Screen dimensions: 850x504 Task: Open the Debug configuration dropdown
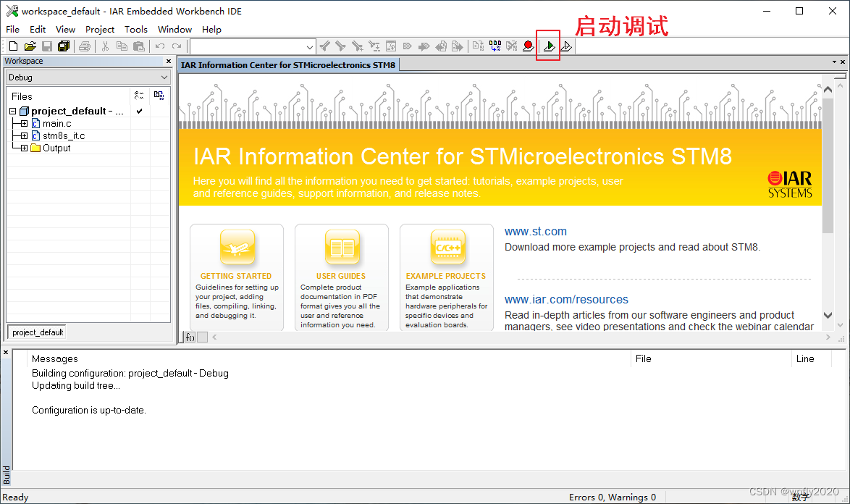tap(164, 77)
